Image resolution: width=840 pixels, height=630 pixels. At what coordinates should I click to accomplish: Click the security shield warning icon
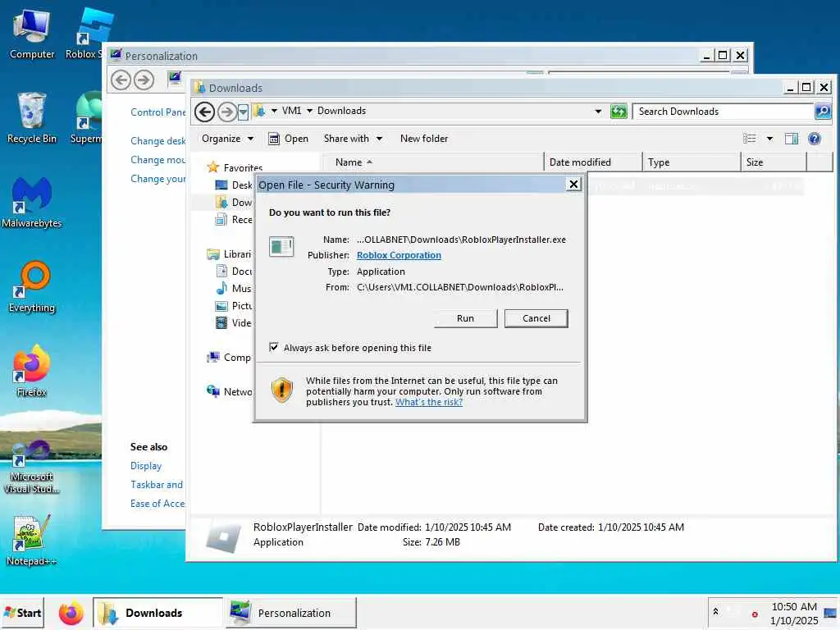[x=282, y=390]
